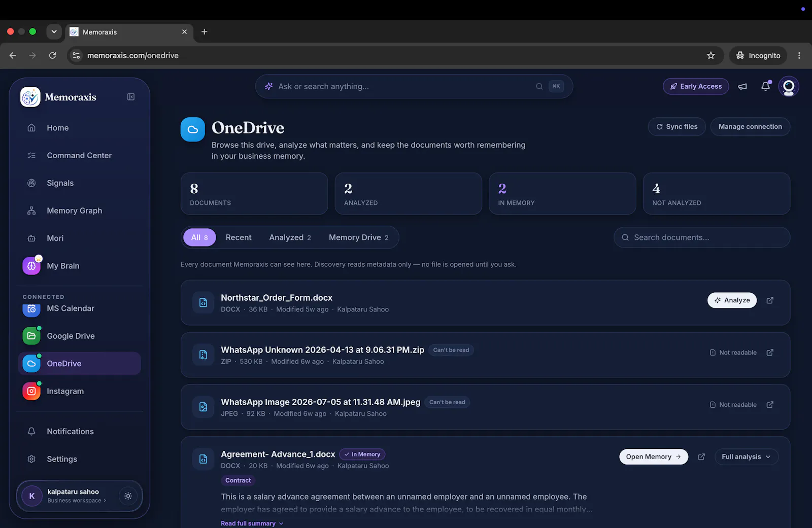
Task: Open Google Drive connection
Action: pyautogui.click(x=79, y=336)
